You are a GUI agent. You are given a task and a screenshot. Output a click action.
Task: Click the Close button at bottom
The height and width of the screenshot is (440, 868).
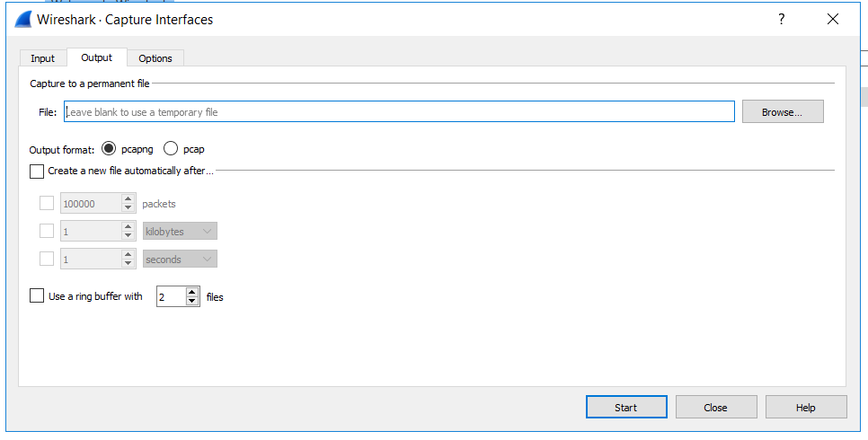coord(716,408)
